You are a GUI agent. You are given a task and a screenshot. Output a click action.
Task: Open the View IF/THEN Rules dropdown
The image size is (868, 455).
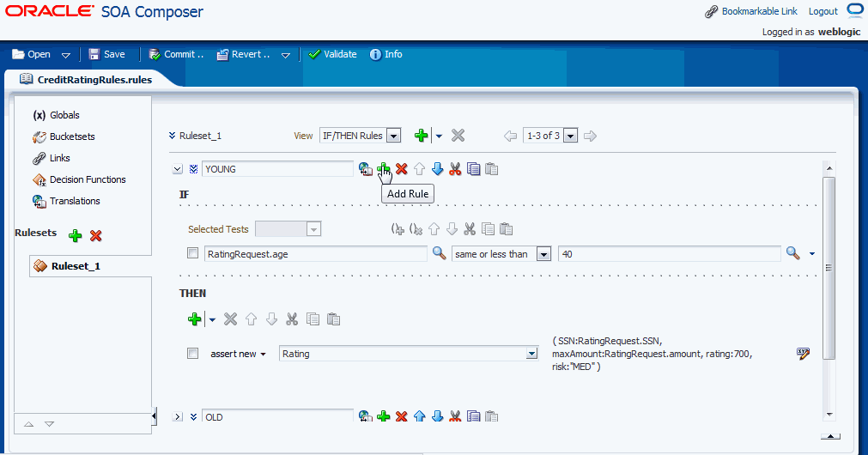(393, 136)
